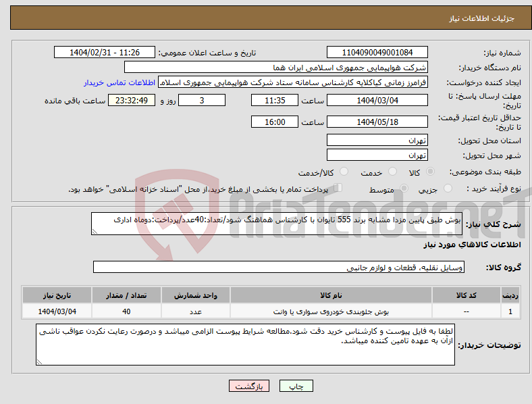Click the واحد شمارش column header
The height and width of the screenshot is (404, 532).
tap(196, 295)
